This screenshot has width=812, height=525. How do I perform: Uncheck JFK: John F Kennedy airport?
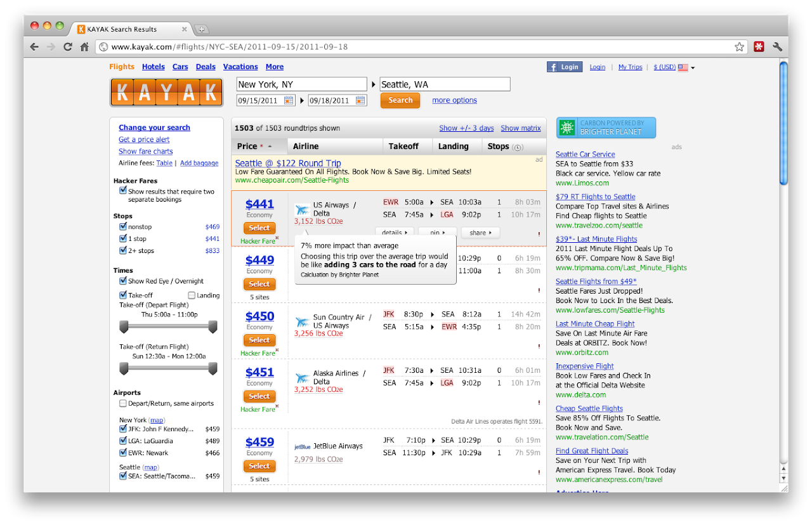123,429
